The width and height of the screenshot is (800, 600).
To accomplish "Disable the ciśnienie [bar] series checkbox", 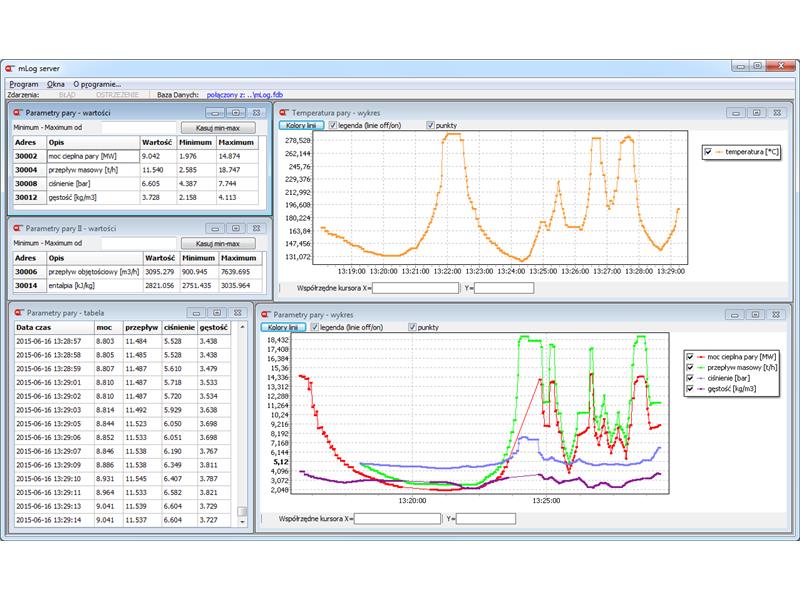I will 688,378.
